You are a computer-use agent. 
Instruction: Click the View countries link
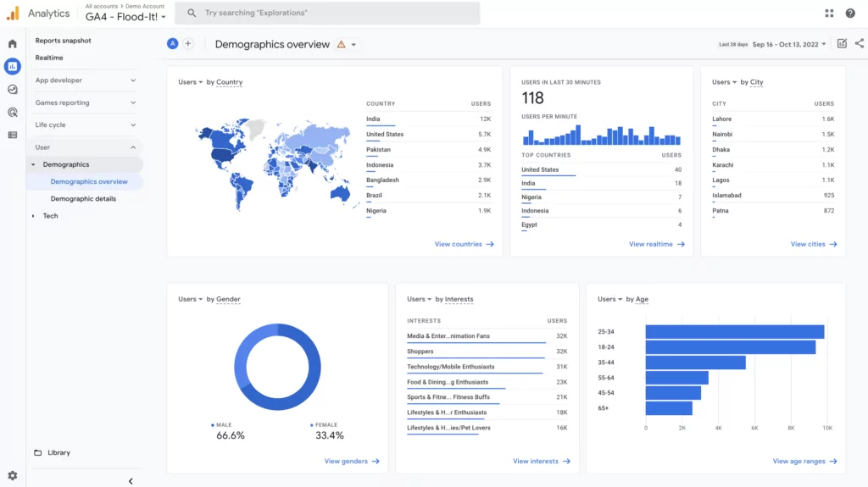click(464, 244)
